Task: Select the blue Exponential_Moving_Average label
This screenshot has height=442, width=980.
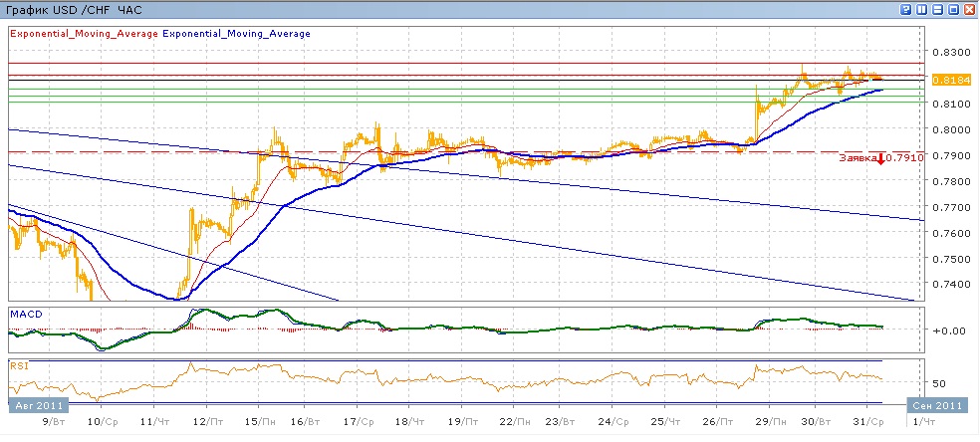Action: click(x=236, y=33)
